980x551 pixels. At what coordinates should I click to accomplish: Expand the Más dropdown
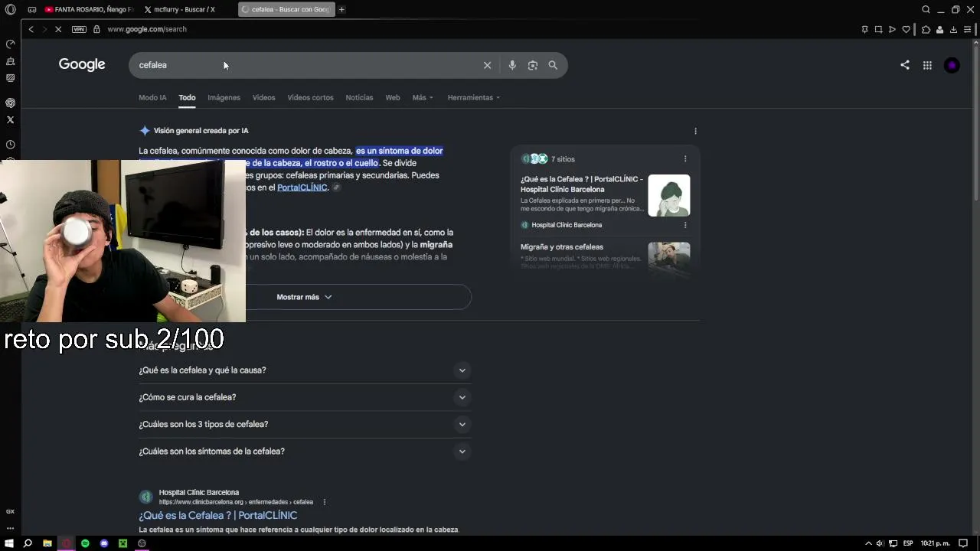coord(423,97)
